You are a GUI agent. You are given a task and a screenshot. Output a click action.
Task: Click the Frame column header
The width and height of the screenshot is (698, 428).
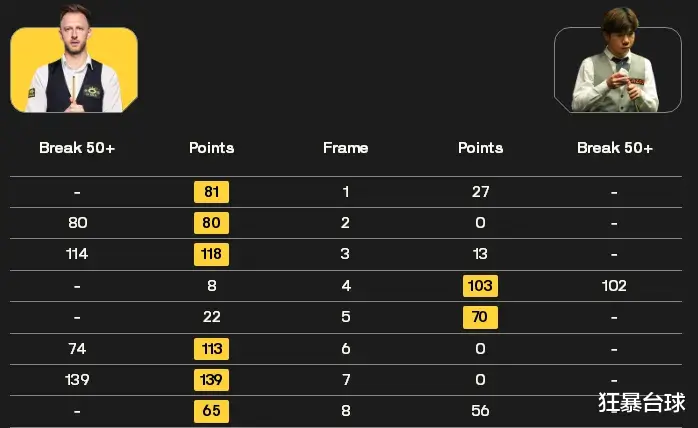[345, 148]
